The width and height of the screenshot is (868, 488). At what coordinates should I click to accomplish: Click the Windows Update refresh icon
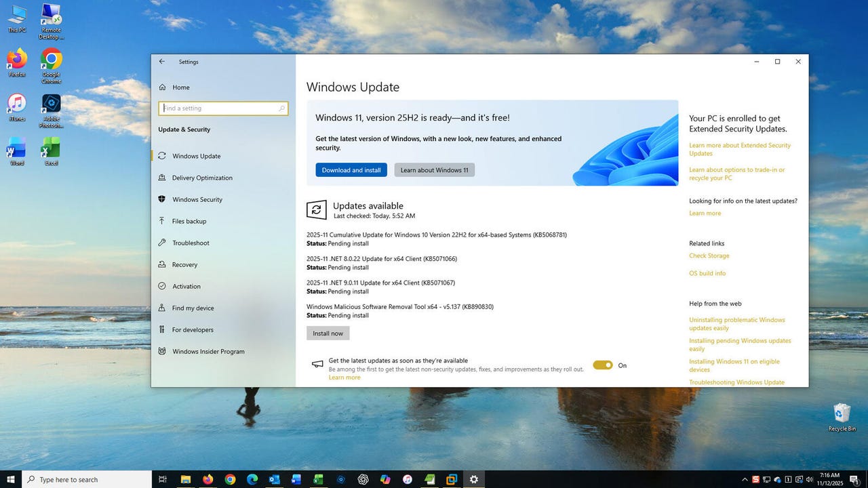click(316, 210)
